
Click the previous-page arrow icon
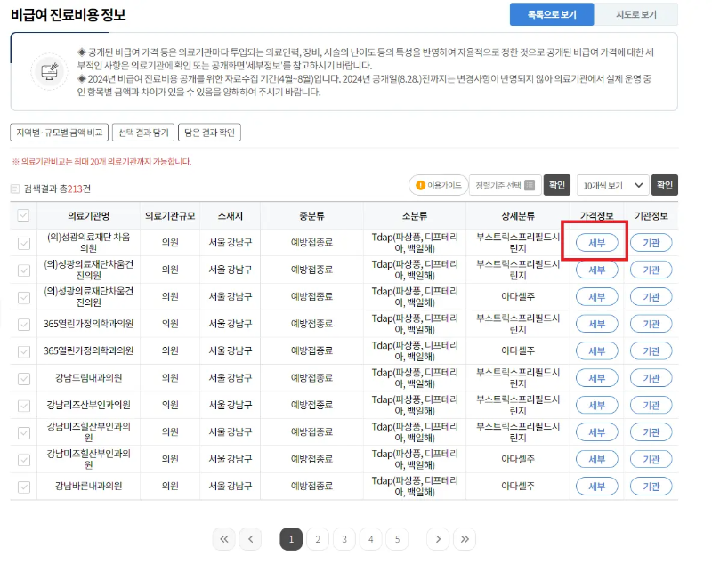point(250,539)
